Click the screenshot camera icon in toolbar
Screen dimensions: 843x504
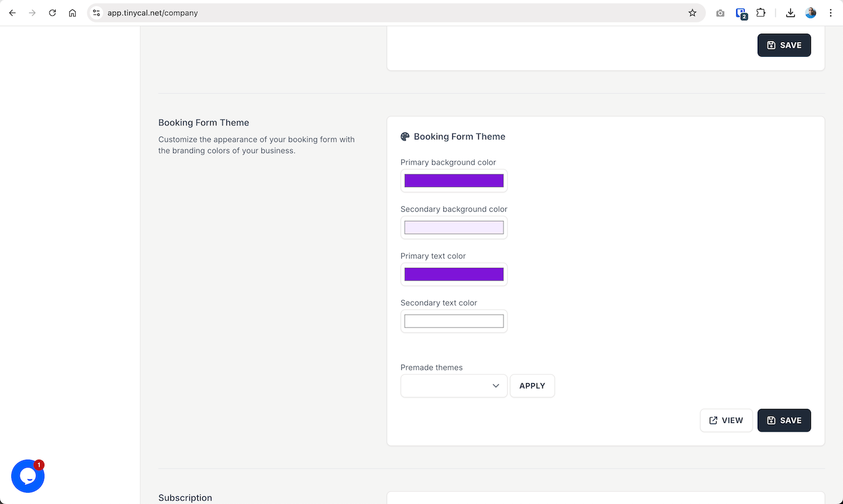point(720,12)
